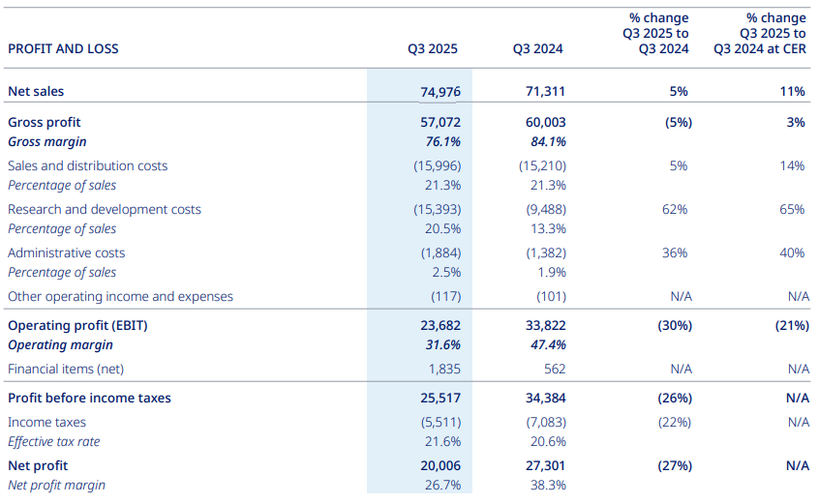Click the 20.5% percentage of sales value
Viewport: 819px width, 504px height.
tap(443, 228)
